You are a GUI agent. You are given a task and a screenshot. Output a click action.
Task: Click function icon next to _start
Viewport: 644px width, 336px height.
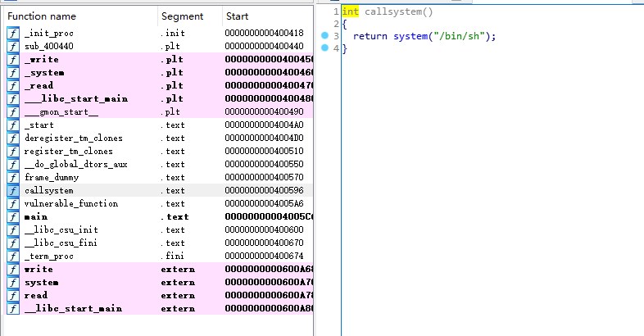13,125
